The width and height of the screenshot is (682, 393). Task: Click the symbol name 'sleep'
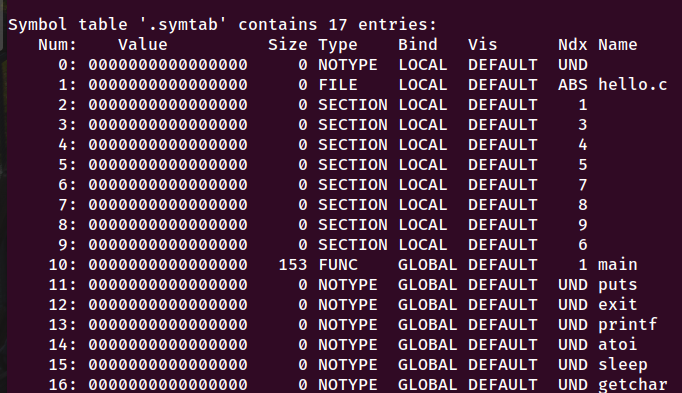[622, 366]
